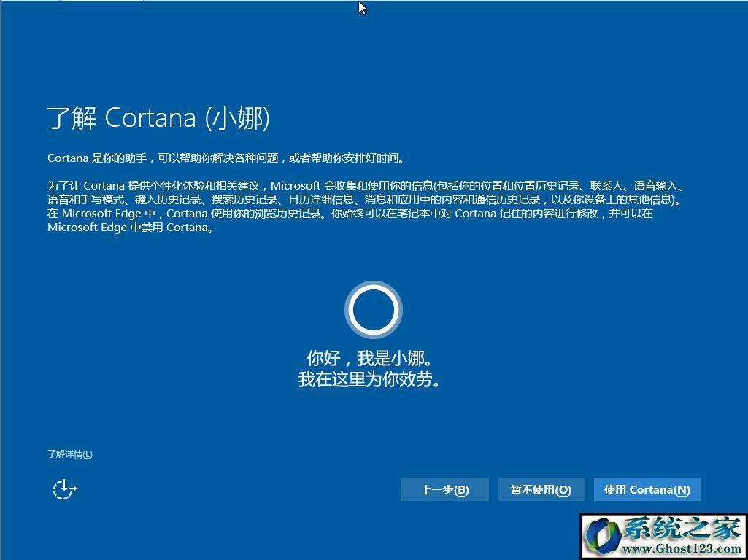This screenshot has height=560, width=748.
Task: Click 使用 Cortana(N) button
Action: 647,489
